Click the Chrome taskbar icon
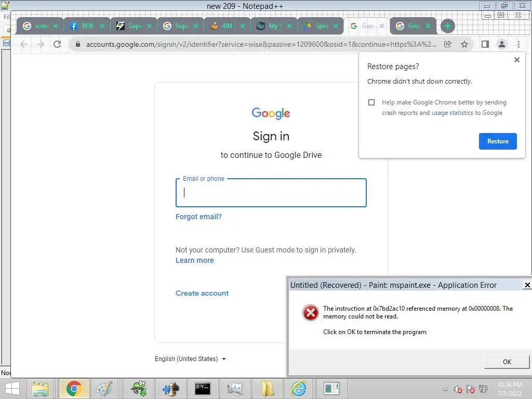This screenshot has width=532, height=399. [x=74, y=389]
